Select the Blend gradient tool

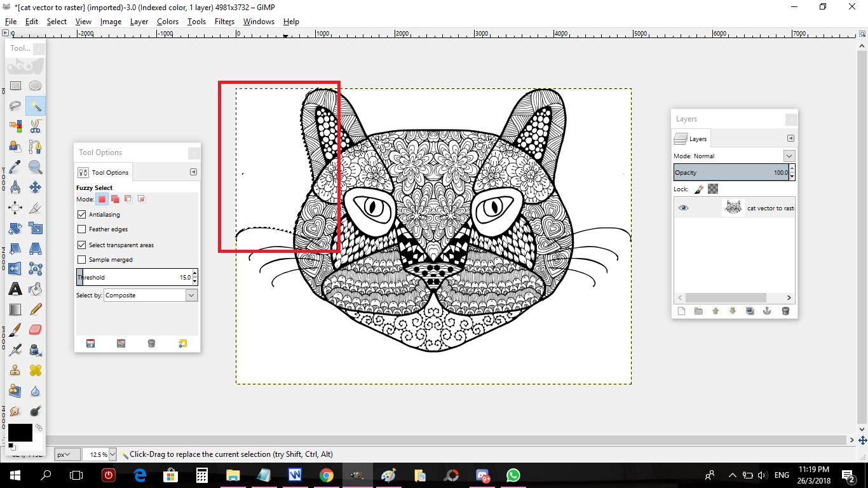(x=15, y=309)
